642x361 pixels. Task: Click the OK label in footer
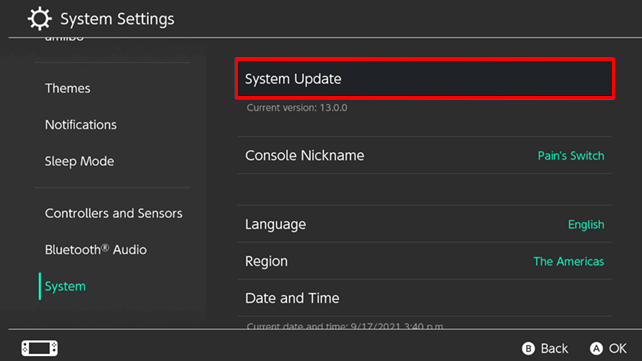pyautogui.click(x=617, y=348)
